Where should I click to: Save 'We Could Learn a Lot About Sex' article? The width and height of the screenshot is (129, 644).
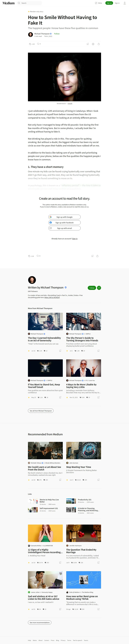[x=60, y=480]
